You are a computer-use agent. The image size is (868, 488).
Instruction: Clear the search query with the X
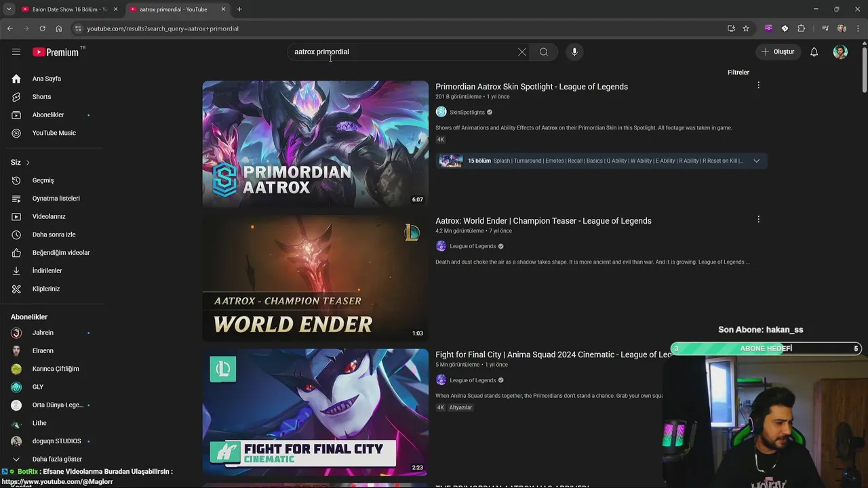click(x=522, y=52)
